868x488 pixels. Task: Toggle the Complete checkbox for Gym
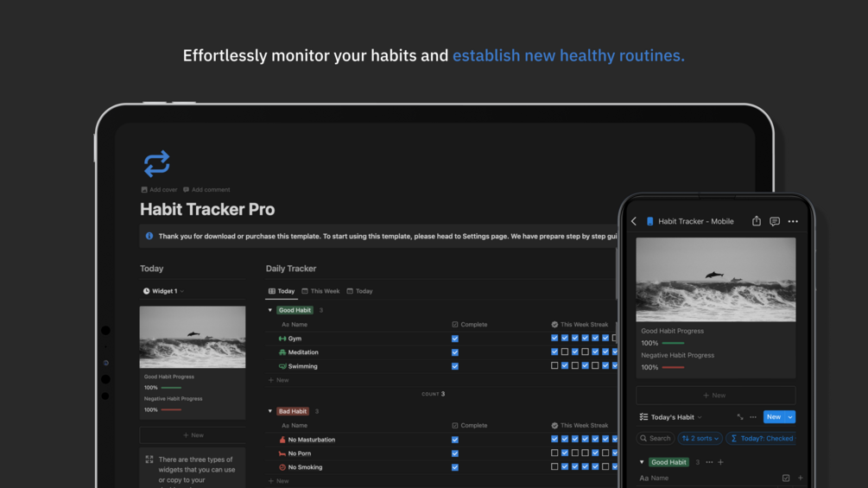pos(455,339)
